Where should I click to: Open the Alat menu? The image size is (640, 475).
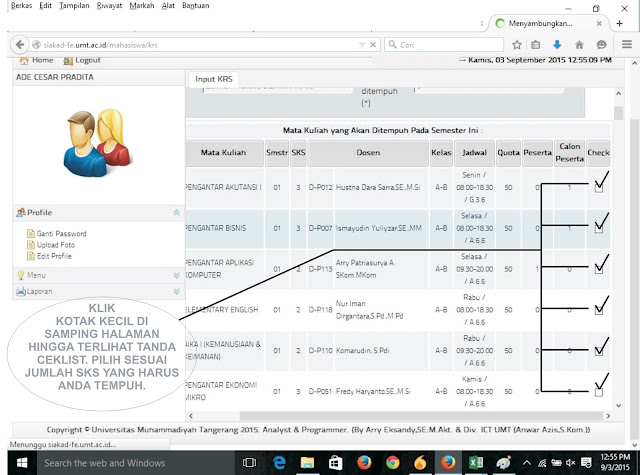coord(168,6)
